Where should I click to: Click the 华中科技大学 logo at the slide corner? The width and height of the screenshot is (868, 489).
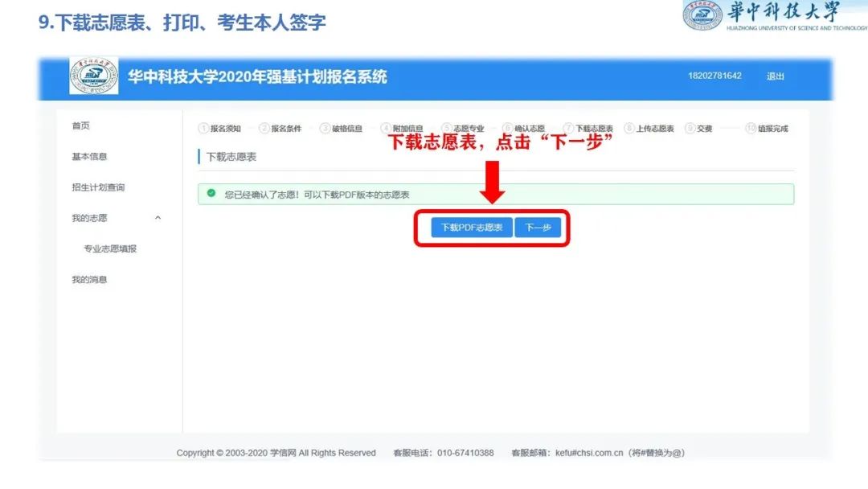[x=775, y=15]
